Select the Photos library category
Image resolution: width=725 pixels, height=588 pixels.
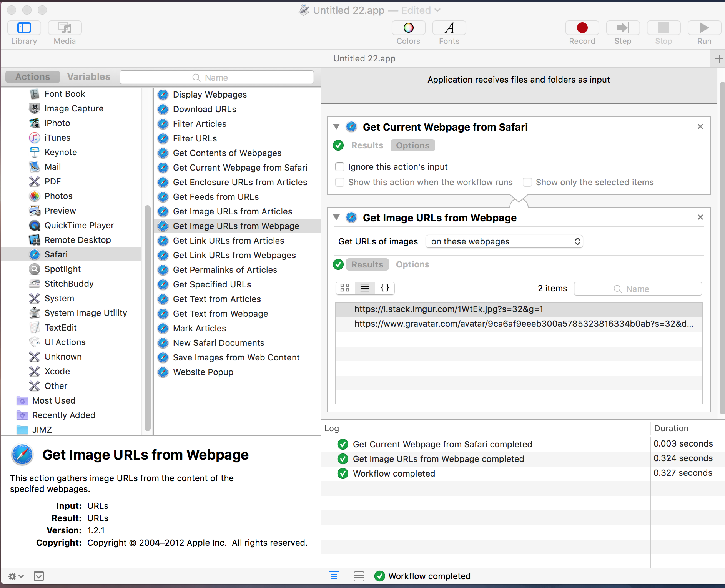point(71,196)
